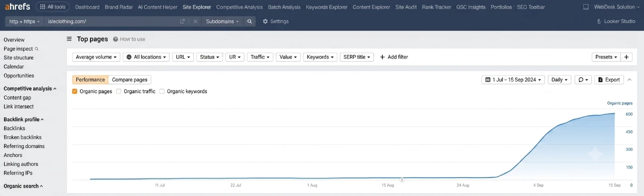Image resolution: width=644 pixels, height=196 pixels.
Task: Add a new preset with plus
Action: pos(626,57)
